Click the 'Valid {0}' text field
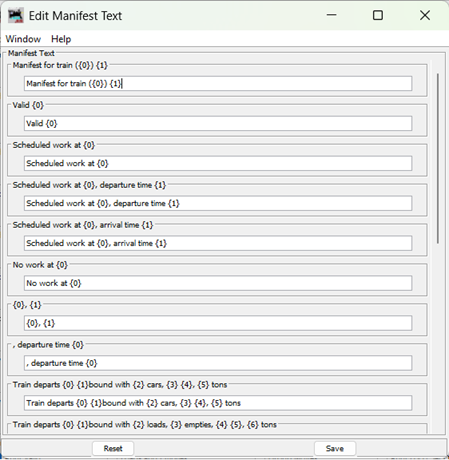This screenshot has width=449, height=460. [x=218, y=123]
